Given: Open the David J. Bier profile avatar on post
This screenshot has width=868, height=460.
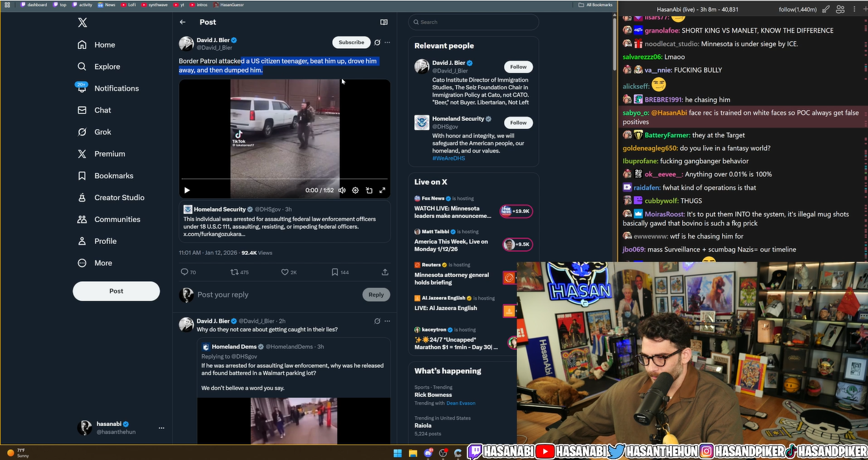Looking at the screenshot, I should tap(186, 43).
